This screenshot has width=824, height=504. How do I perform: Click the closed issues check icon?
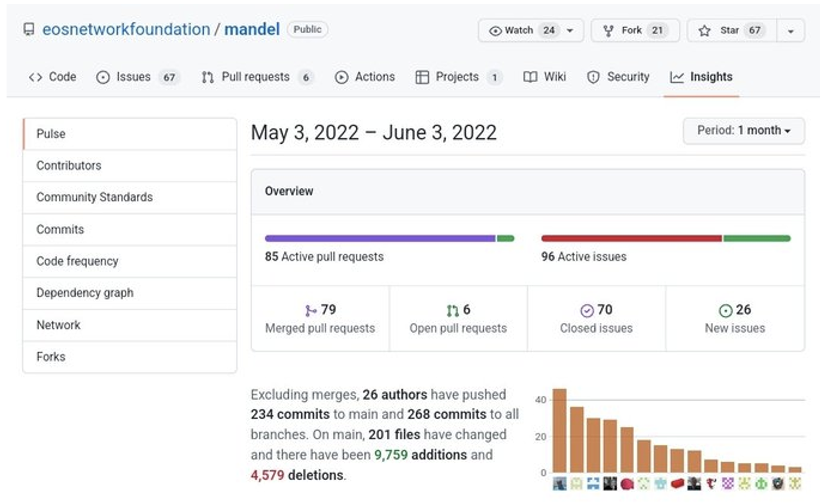587,311
